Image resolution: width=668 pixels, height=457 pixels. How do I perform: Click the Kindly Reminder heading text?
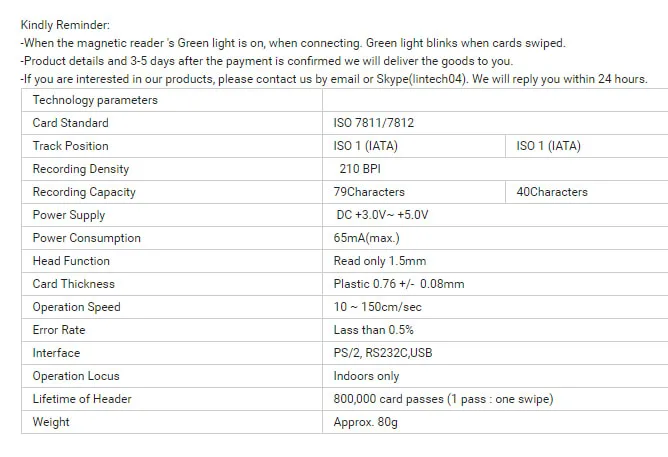[x=65, y=25]
